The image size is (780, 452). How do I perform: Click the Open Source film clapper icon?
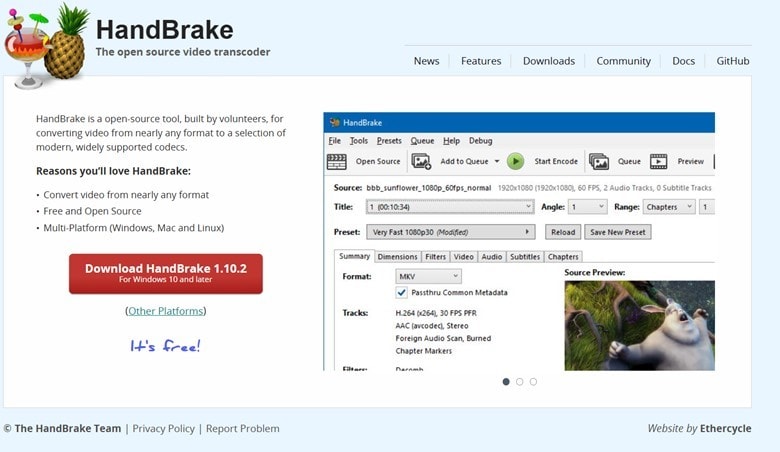click(x=337, y=162)
